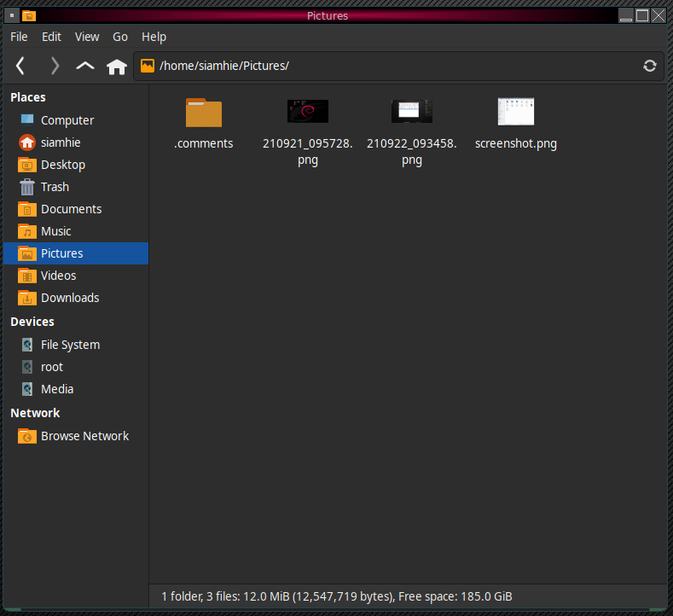Select the 210922_093458.png thumbnail

pos(412,111)
